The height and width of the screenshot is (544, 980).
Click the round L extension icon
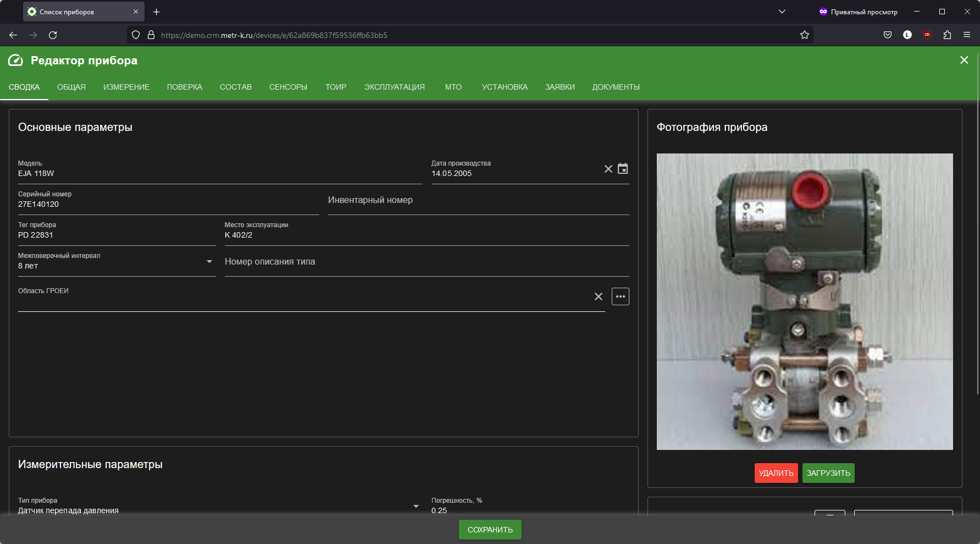pos(907,35)
